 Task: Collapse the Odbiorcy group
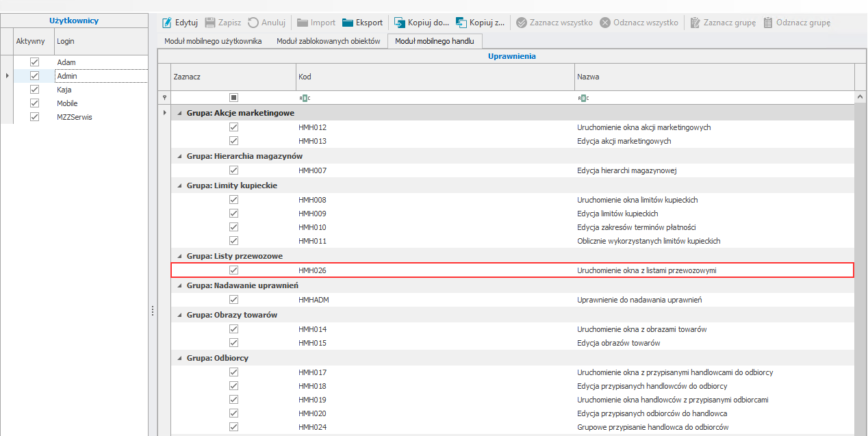coord(181,358)
